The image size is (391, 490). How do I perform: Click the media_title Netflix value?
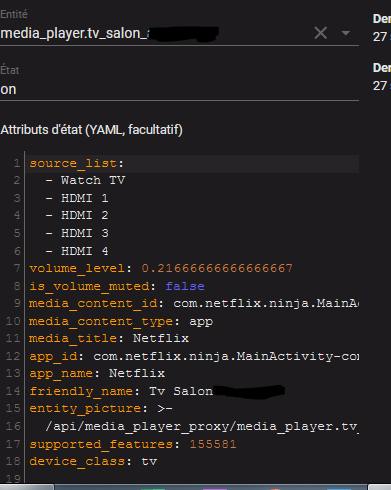pos(161,339)
